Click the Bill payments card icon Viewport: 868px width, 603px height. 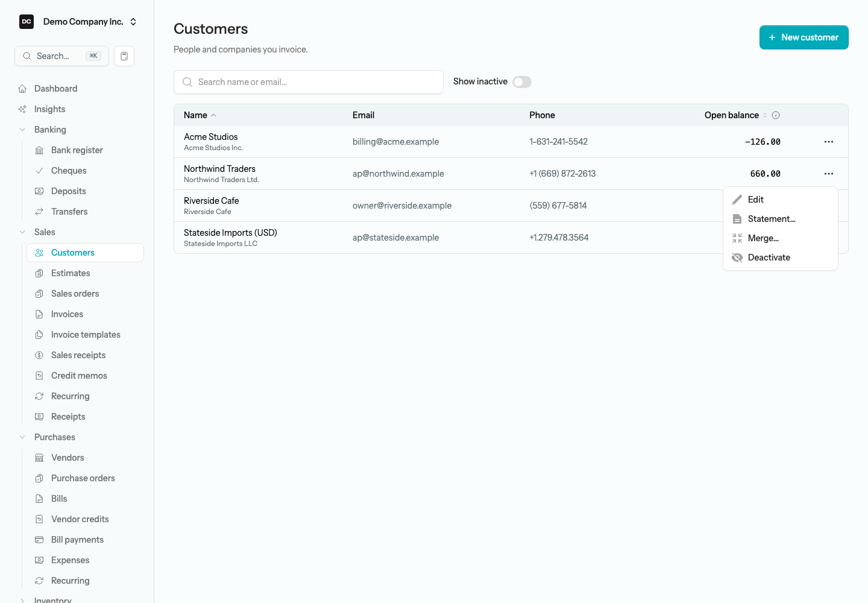(39, 540)
